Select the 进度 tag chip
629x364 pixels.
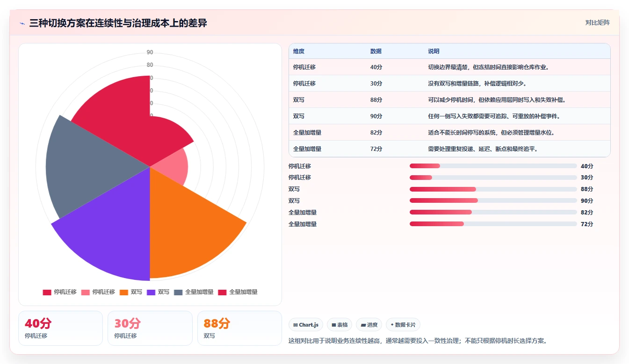click(x=369, y=325)
